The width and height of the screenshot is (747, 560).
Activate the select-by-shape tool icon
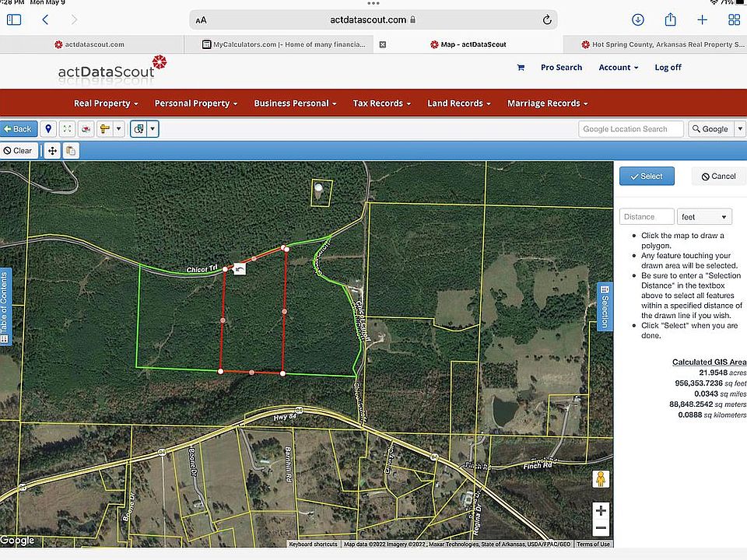click(139, 129)
